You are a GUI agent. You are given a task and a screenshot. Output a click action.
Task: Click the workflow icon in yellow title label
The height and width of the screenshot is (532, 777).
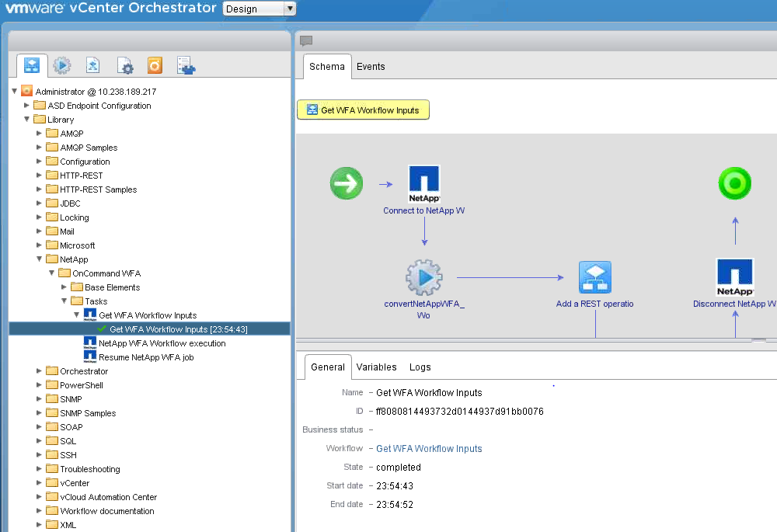(x=312, y=110)
